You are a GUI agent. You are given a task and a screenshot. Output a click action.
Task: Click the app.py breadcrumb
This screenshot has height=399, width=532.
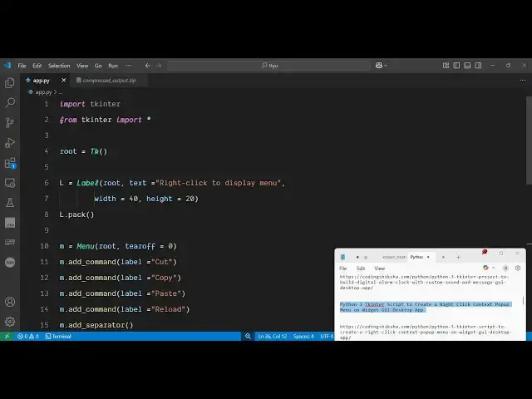(x=43, y=92)
